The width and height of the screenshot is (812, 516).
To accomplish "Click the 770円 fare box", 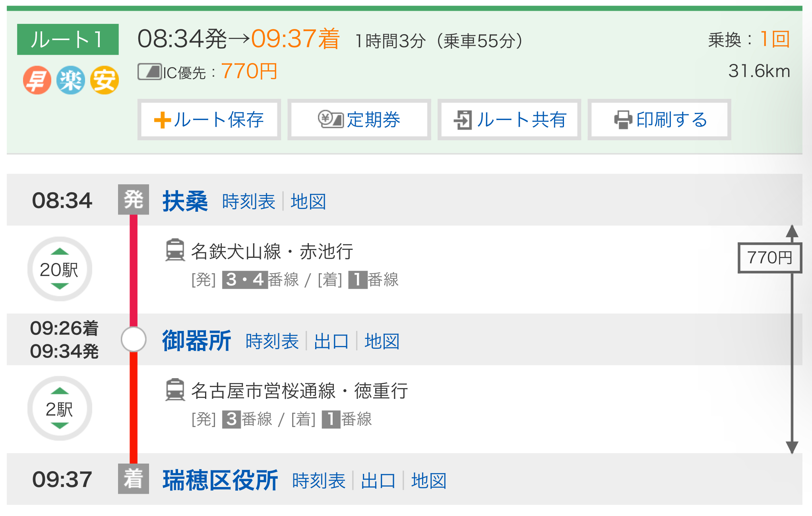I will coord(769,258).
